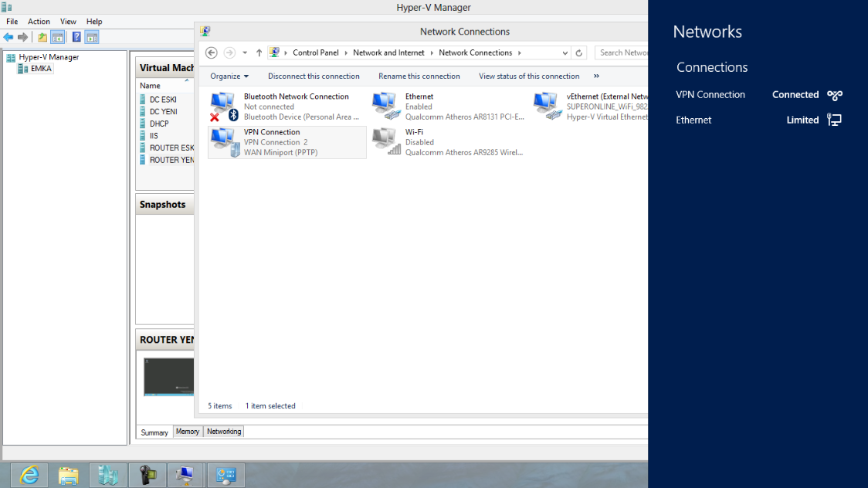The height and width of the screenshot is (488, 868).
Task: Click Disconnect this connection
Action: (314, 76)
